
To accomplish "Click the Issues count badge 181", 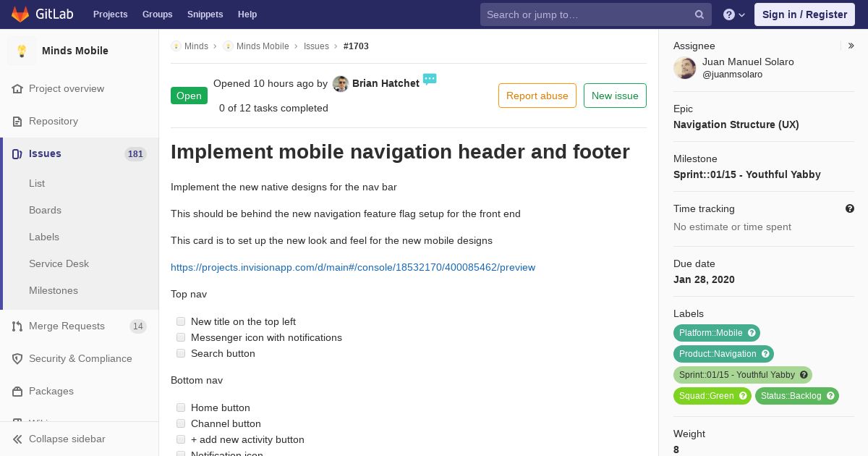I will tap(135, 154).
